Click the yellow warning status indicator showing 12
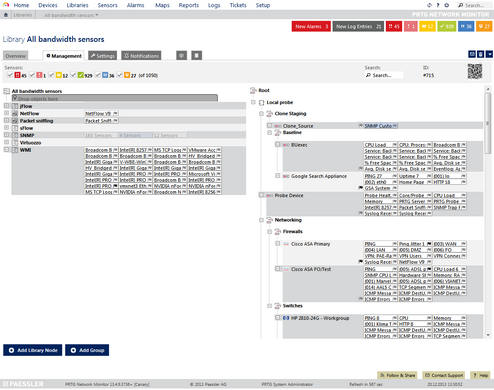Viewport: 494px width, 390px height. [427, 26]
